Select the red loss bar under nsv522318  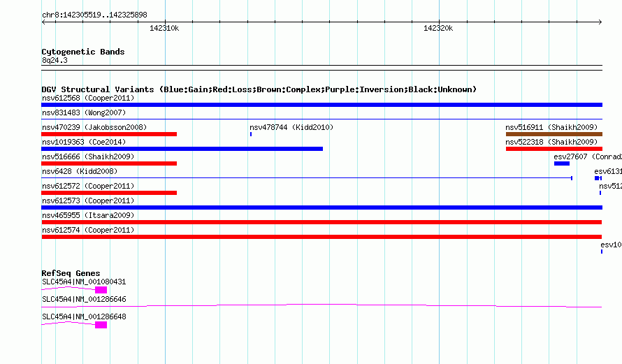pyautogui.click(x=554, y=149)
